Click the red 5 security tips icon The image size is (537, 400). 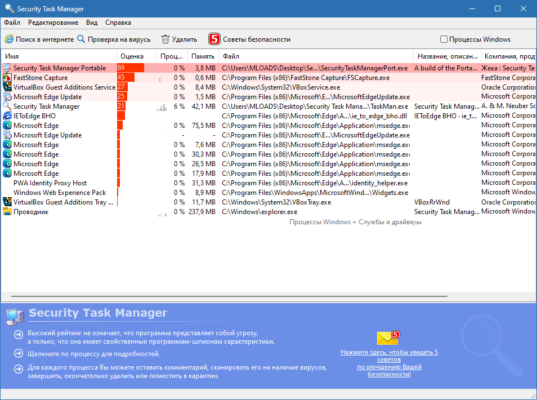click(x=214, y=39)
